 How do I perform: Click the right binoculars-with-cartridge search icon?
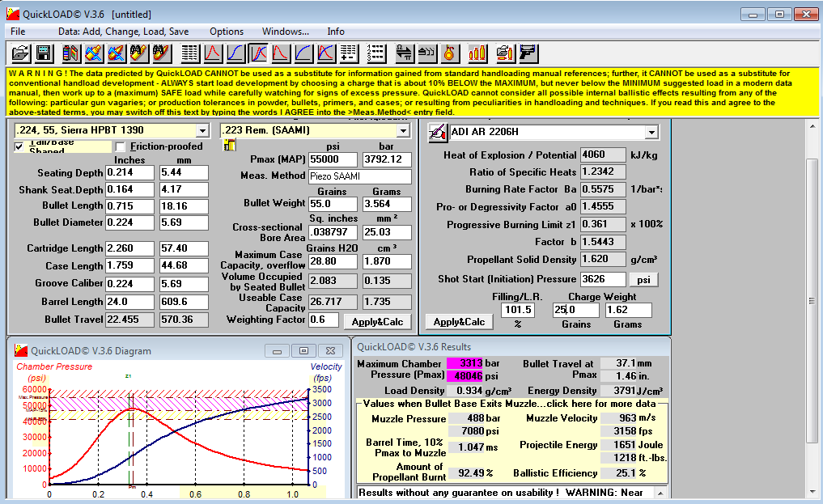[x=161, y=53]
